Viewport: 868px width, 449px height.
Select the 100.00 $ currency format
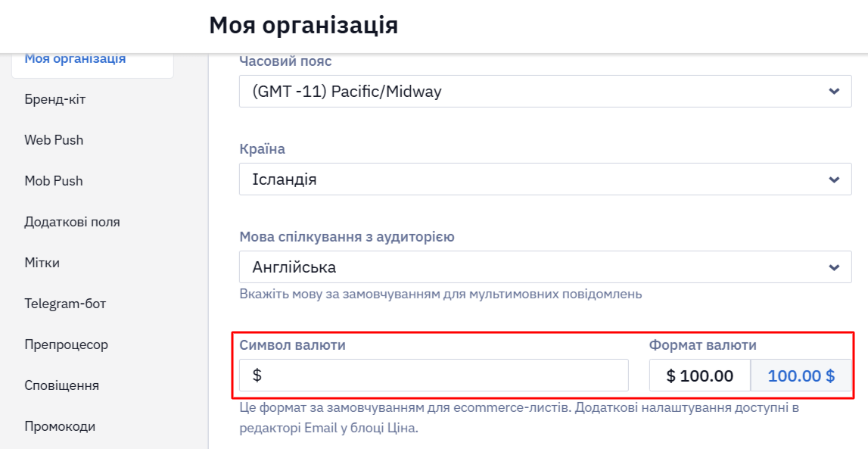801,376
